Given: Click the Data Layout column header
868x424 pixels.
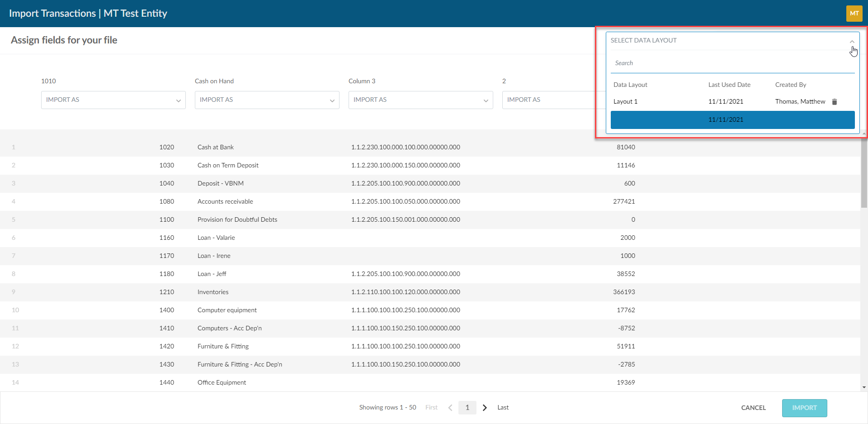Looking at the screenshot, I should point(630,85).
